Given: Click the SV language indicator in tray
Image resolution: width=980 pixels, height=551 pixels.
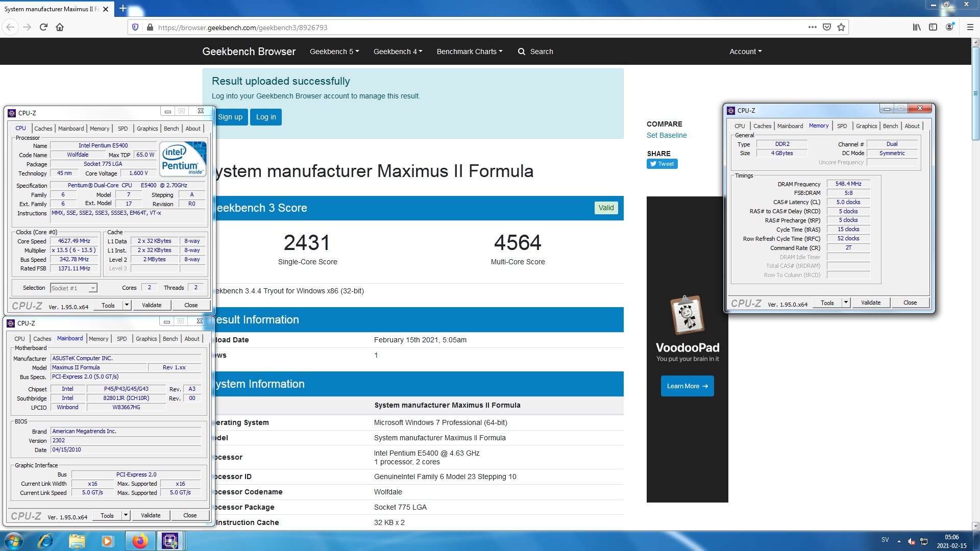Looking at the screenshot, I should 885,540.
